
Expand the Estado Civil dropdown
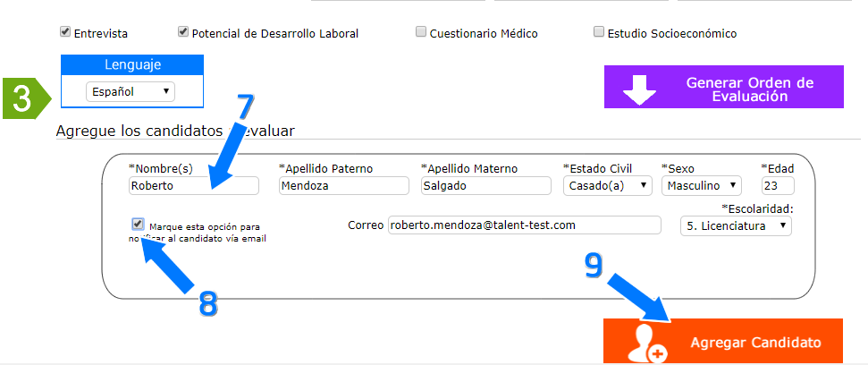tap(608, 185)
